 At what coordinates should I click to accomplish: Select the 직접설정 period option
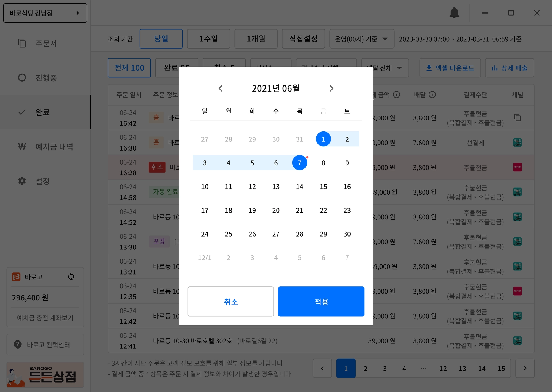303,39
